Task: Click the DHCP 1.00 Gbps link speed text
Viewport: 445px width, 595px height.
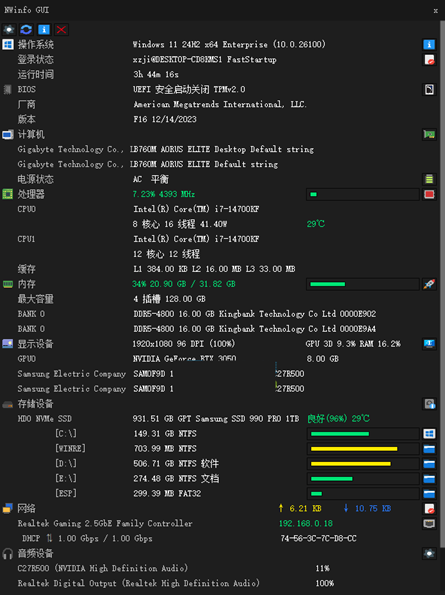Action: point(87,538)
